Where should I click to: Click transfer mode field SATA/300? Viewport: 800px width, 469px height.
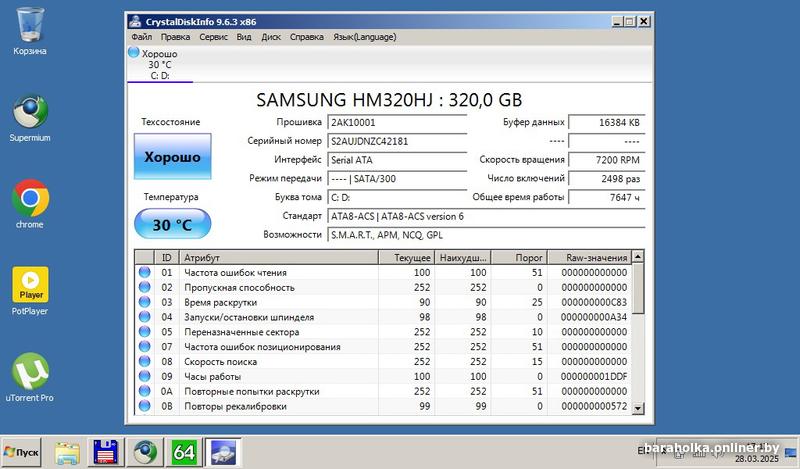pyautogui.click(x=397, y=179)
